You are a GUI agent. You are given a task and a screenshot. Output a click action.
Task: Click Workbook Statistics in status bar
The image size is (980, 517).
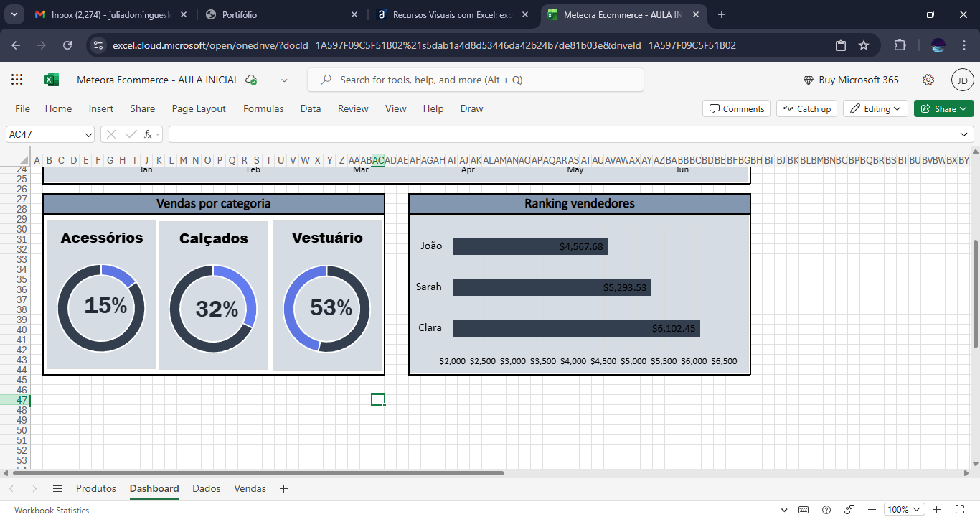(x=52, y=511)
